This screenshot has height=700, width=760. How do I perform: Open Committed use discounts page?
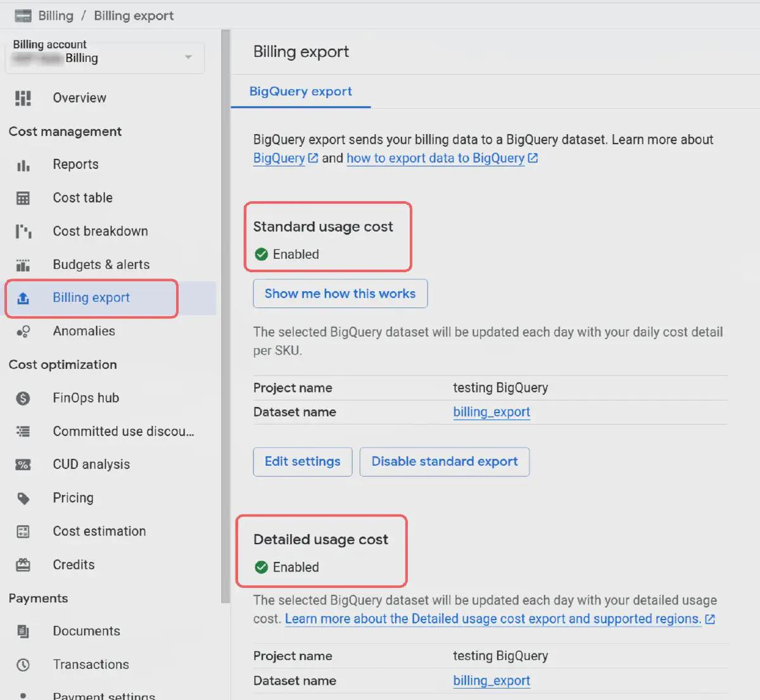[123, 432]
